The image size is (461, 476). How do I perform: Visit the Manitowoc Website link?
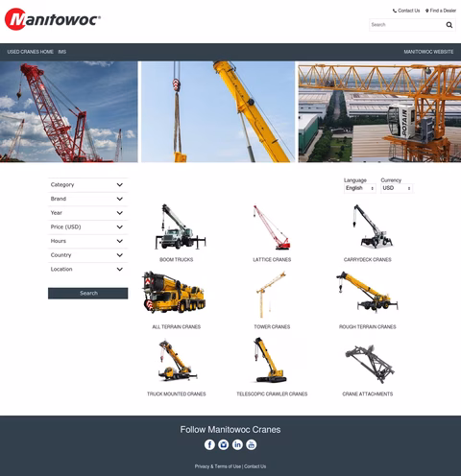tap(428, 52)
